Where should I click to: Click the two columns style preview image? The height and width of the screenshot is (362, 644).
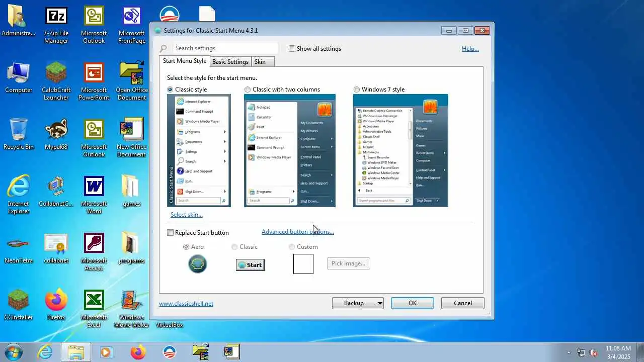click(290, 150)
